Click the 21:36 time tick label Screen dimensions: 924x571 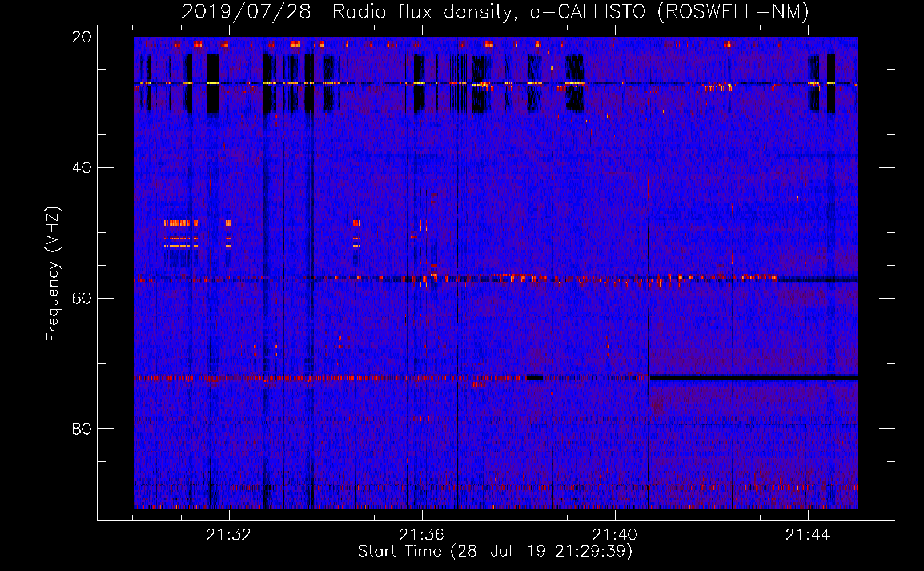click(x=422, y=535)
